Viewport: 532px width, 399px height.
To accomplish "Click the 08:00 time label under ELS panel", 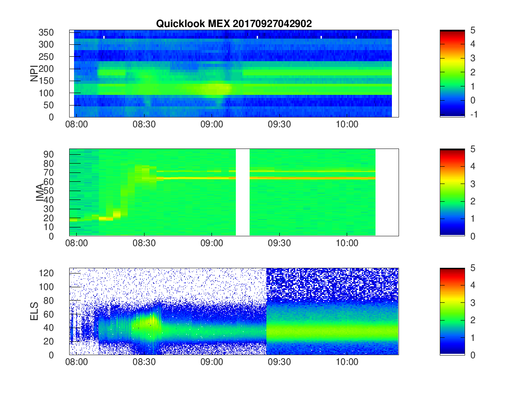I will [x=76, y=362].
